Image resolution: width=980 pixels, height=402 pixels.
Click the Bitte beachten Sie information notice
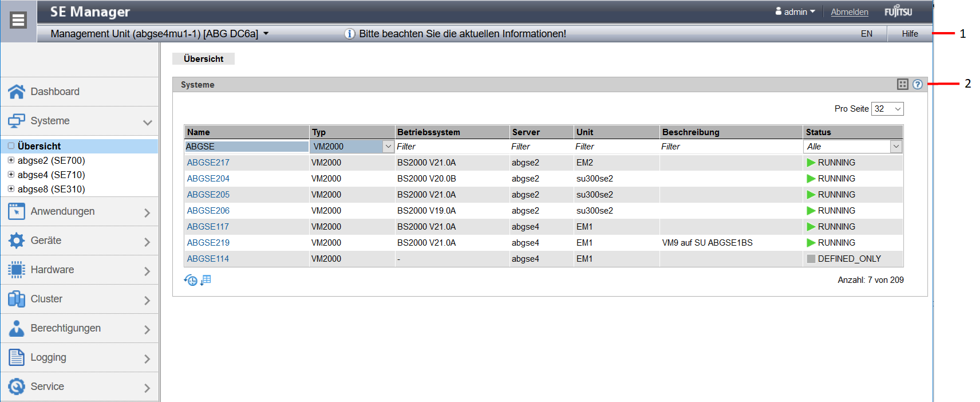(463, 34)
